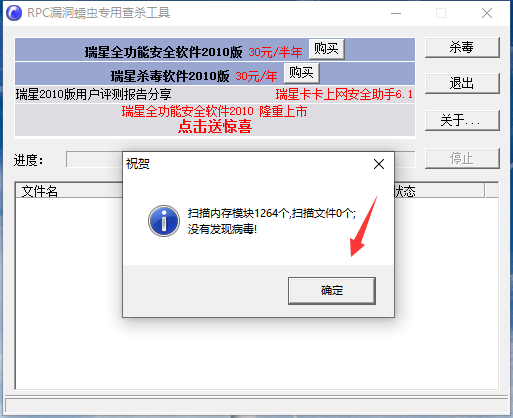Click the 进度 progress bar
Screen dimensions: 513x418
tap(241, 159)
